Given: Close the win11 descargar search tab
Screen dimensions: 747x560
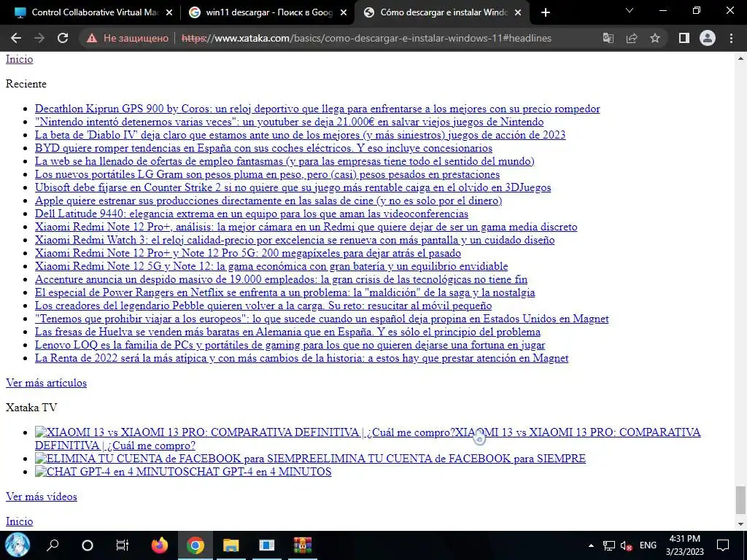Looking at the screenshot, I should [x=344, y=13].
